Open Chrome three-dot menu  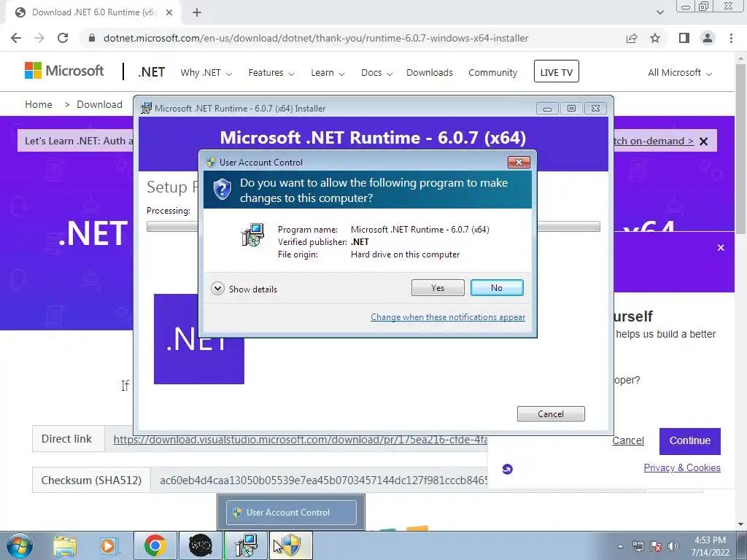[x=731, y=38]
